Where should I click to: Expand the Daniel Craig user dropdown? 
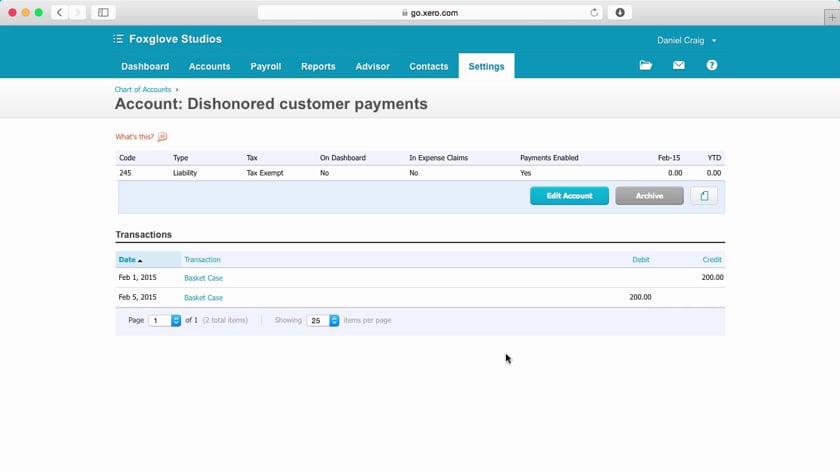pos(687,40)
